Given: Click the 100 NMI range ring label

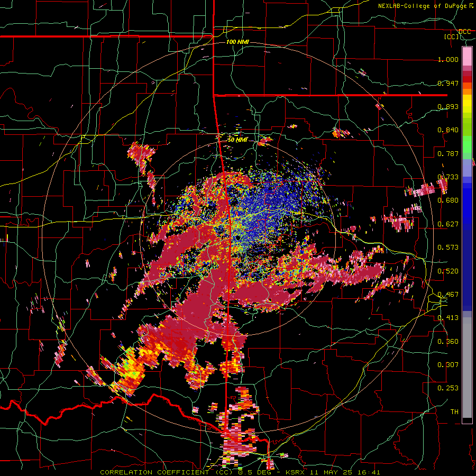Looking at the screenshot, I should coord(237,42).
